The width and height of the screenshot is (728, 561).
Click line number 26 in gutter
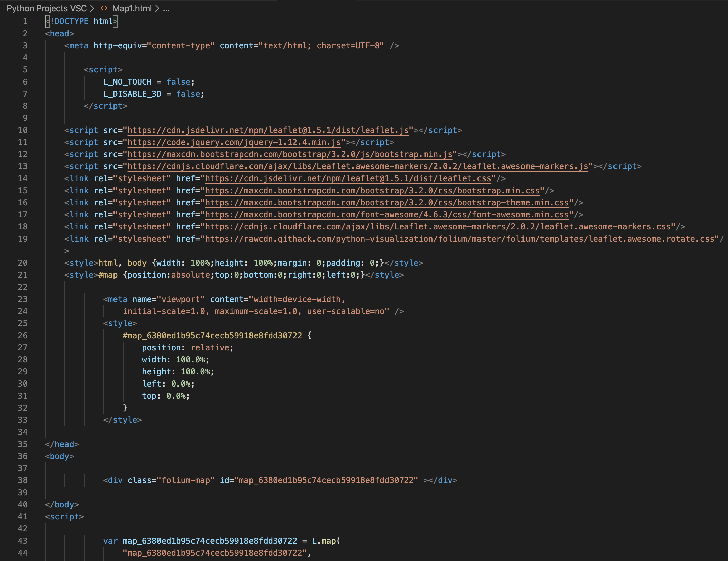pos(22,336)
